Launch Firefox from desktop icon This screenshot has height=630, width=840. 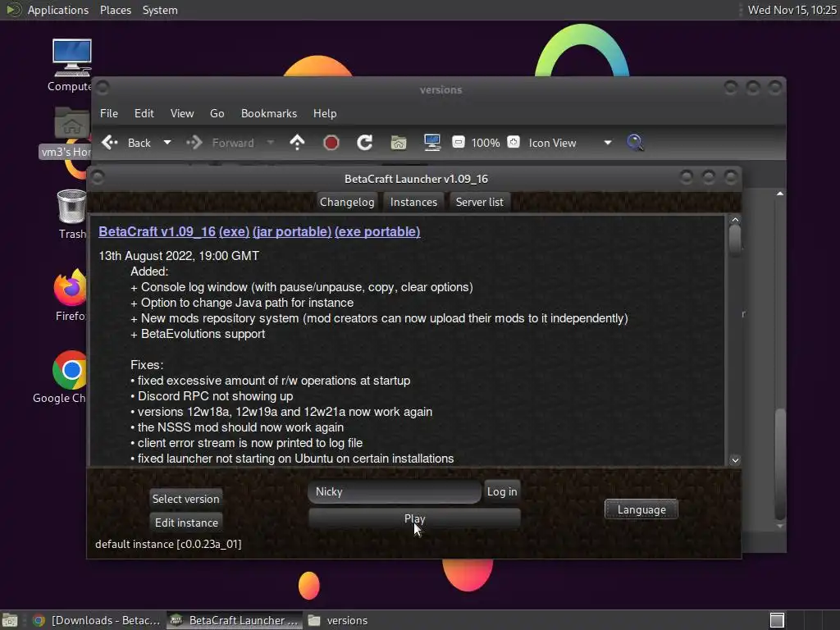71,295
